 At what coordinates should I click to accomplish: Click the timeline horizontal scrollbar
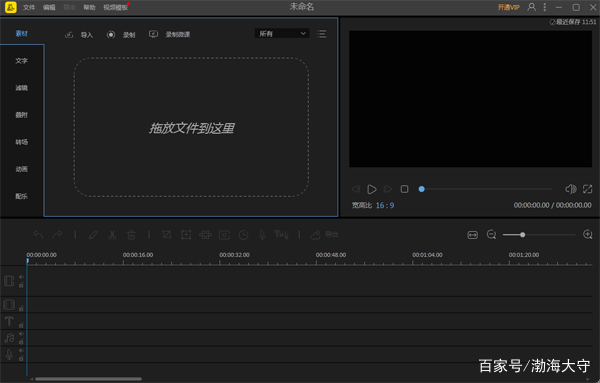pos(88,379)
